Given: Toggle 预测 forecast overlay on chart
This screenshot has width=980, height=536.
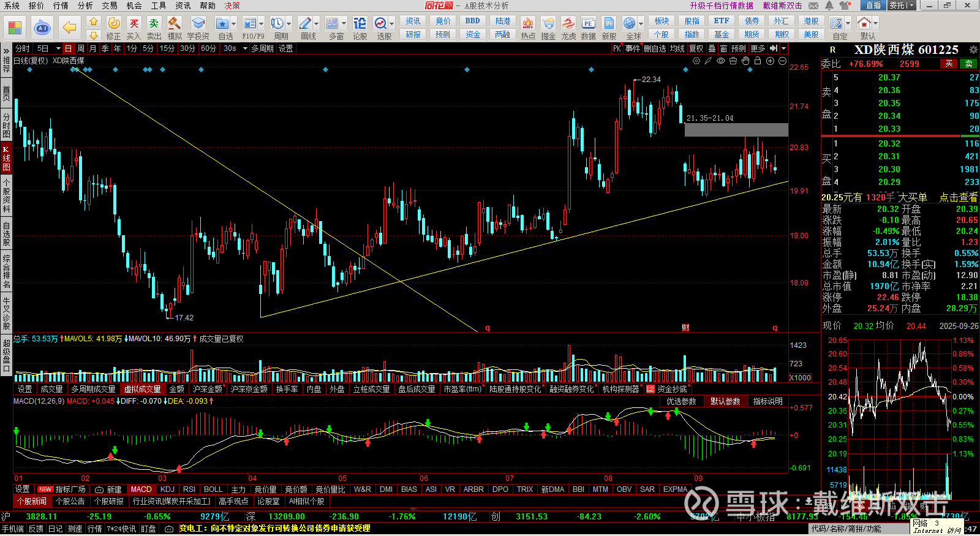Looking at the screenshot, I should [x=739, y=48].
